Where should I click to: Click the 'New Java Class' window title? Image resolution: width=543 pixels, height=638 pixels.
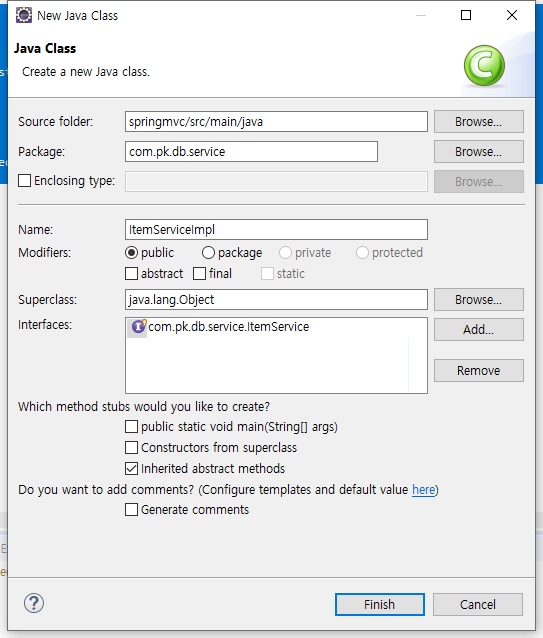[77, 15]
